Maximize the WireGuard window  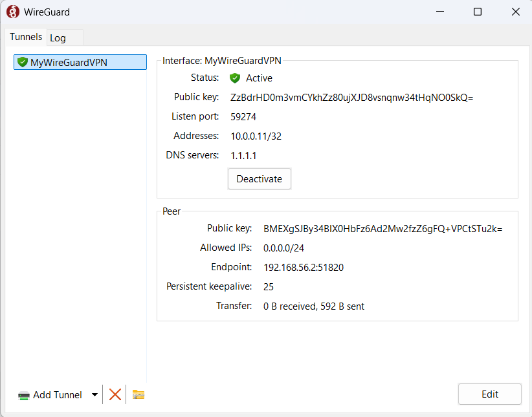(x=478, y=12)
